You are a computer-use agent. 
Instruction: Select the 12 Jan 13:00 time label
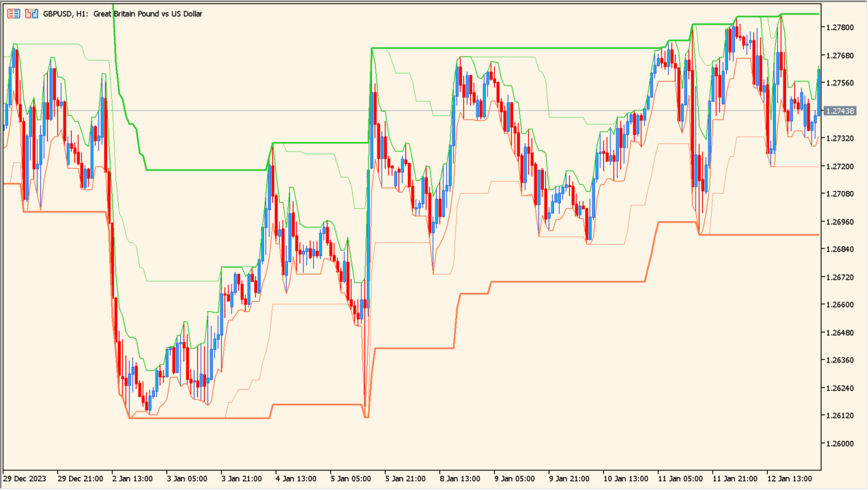pos(790,478)
